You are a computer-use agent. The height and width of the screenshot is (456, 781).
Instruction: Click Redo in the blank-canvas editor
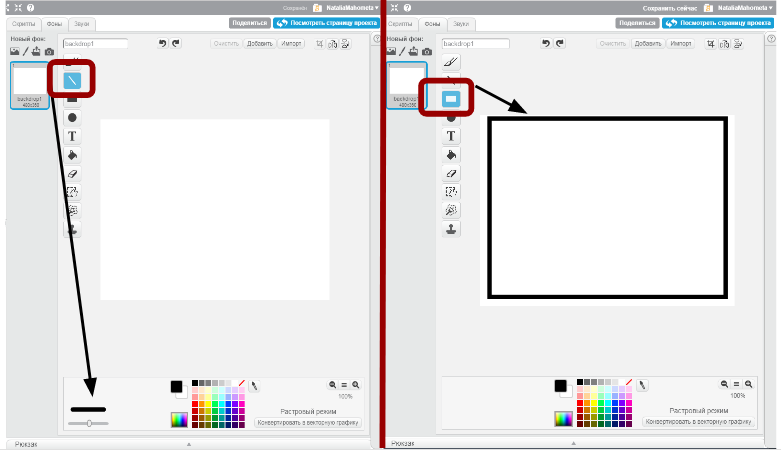click(176, 43)
